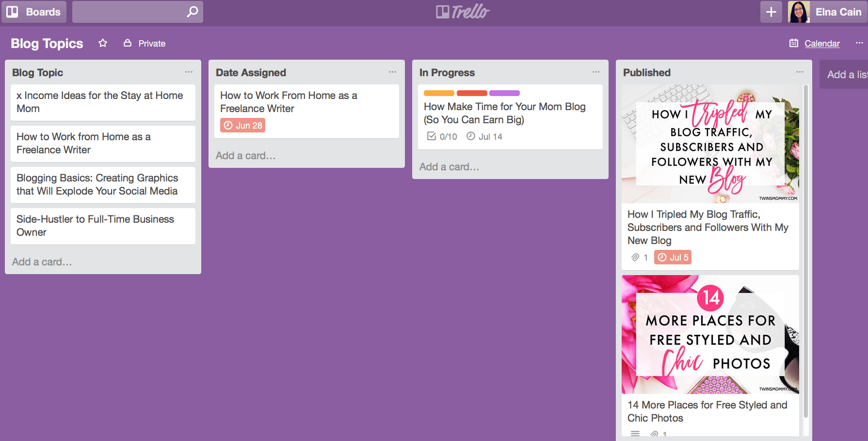Click the plus create icon in header

(x=771, y=12)
